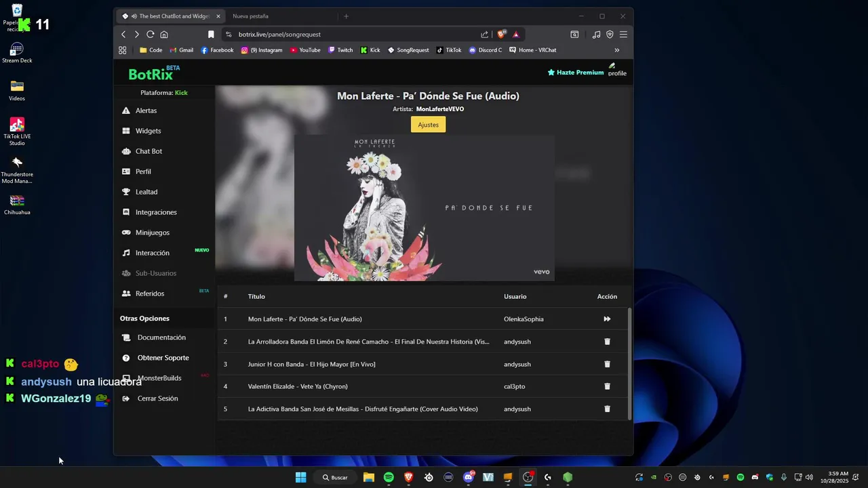Reload the BotRix page
Viewport: 868px width, 488px height.
[x=151, y=35]
